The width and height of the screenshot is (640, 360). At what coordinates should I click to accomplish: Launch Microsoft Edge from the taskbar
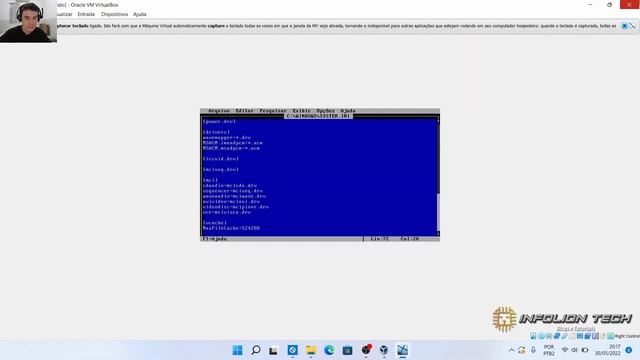pyautogui.click(x=329, y=350)
